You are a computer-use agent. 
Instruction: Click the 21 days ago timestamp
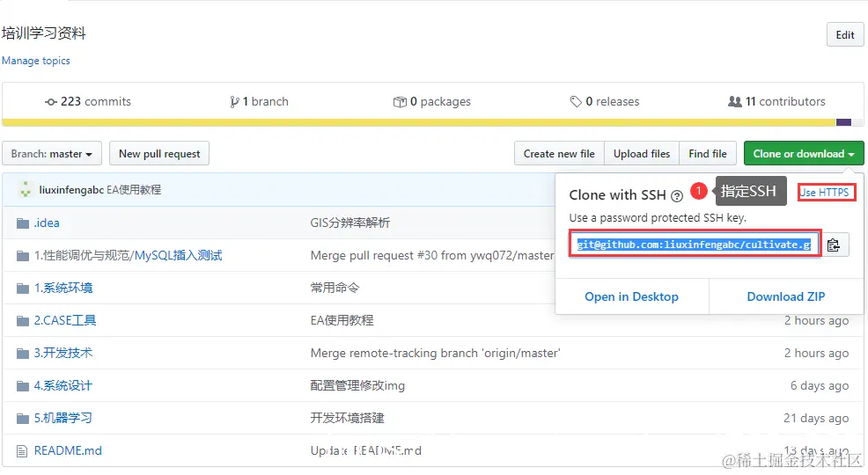coord(816,418)
